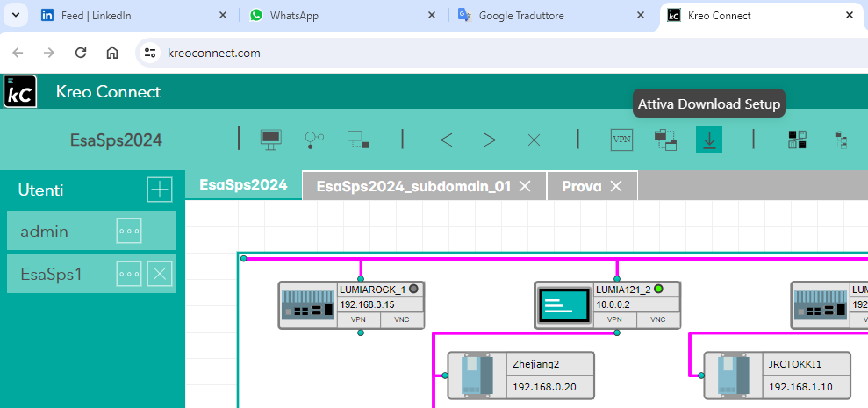Switch to the EsaSps2024_subdomain_01 tab
The width and height of the screenshot is (868, 408).
[x=413, y=186]
